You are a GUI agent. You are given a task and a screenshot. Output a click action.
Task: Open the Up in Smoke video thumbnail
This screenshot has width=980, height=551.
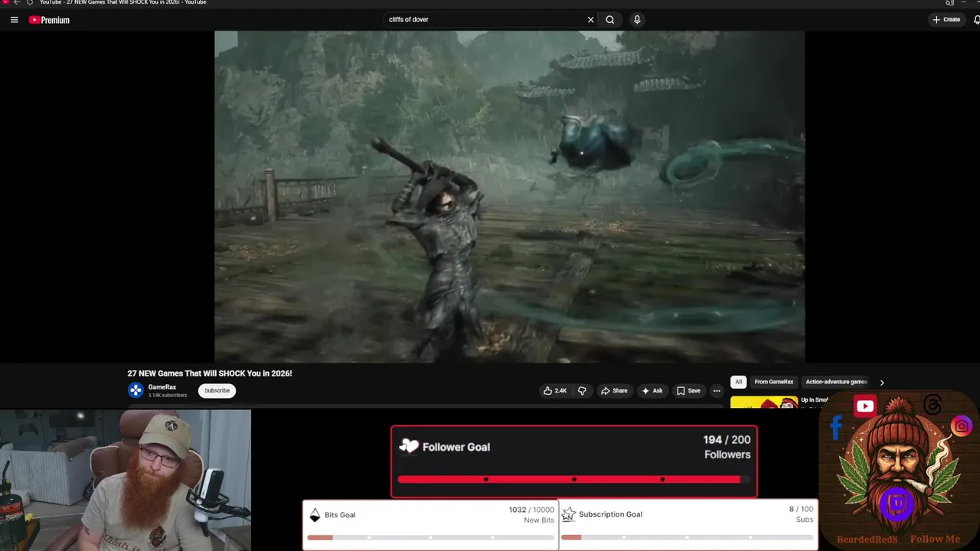point(764,403)
